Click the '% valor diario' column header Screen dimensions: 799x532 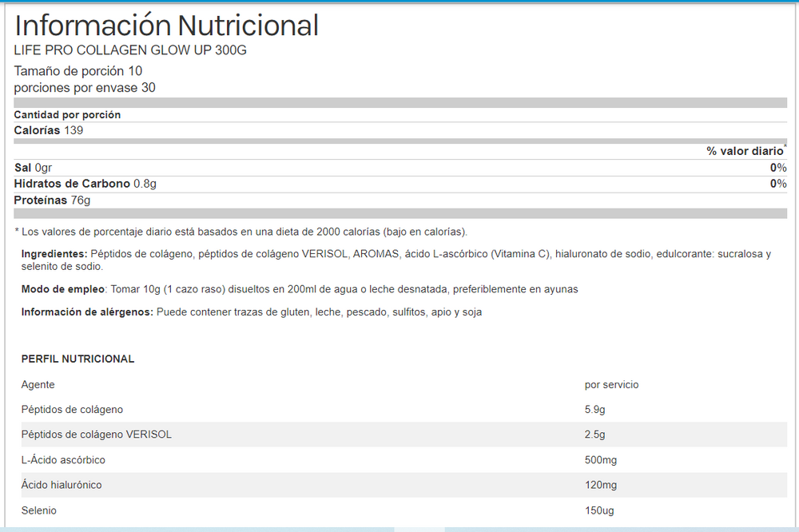745,151
